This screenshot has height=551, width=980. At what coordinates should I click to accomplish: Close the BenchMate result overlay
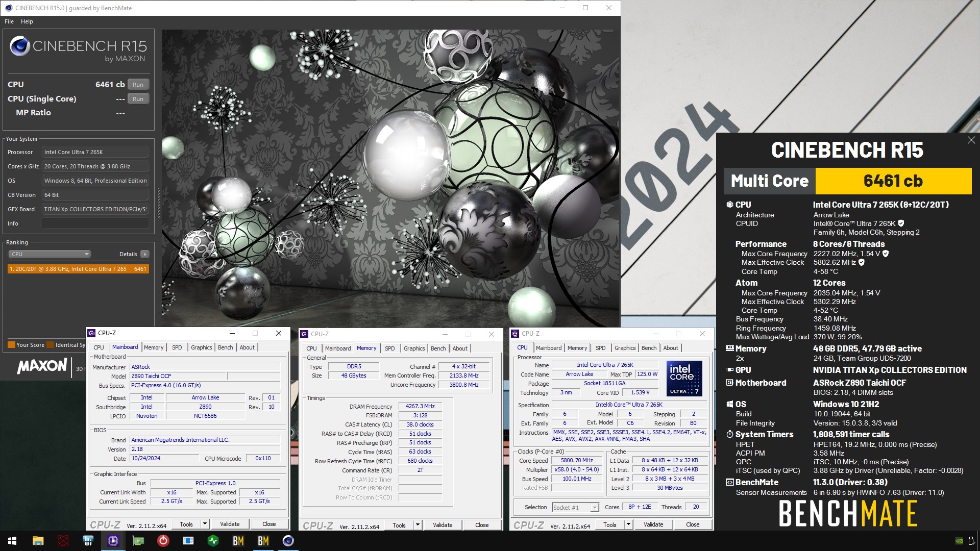(971, 140)
